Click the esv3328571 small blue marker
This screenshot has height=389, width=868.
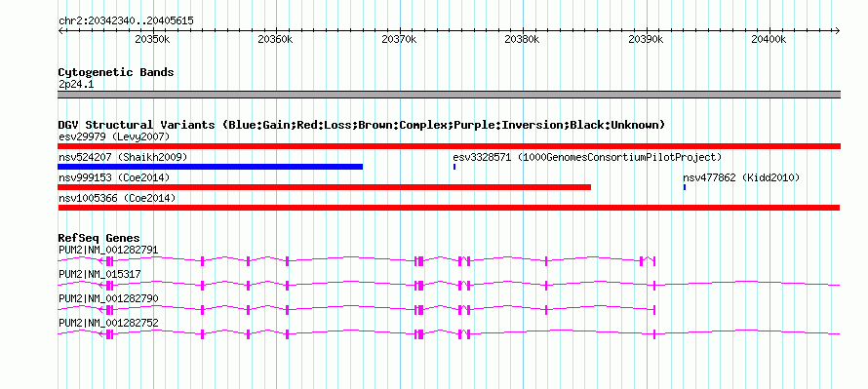(x=454, y=167)
